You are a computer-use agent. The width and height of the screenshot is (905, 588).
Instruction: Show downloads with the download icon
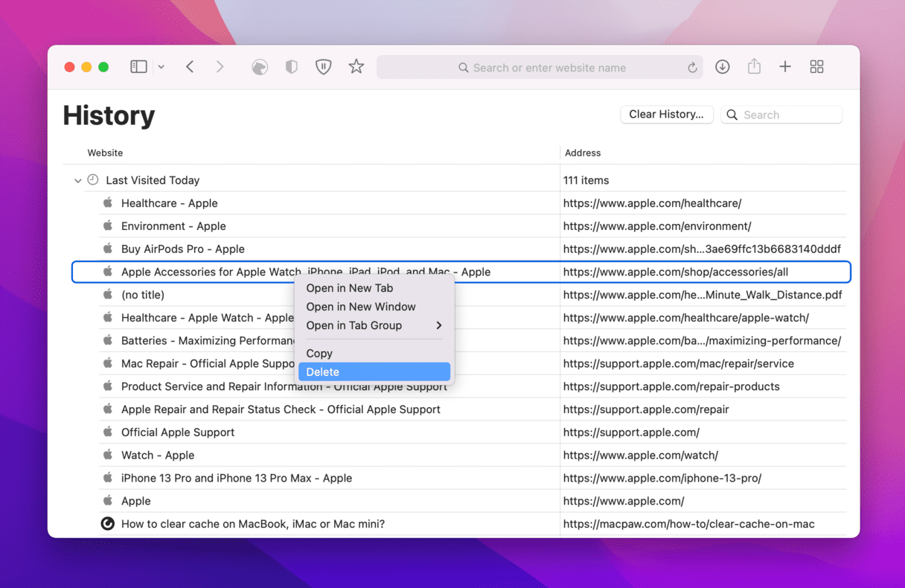(722, 67)
